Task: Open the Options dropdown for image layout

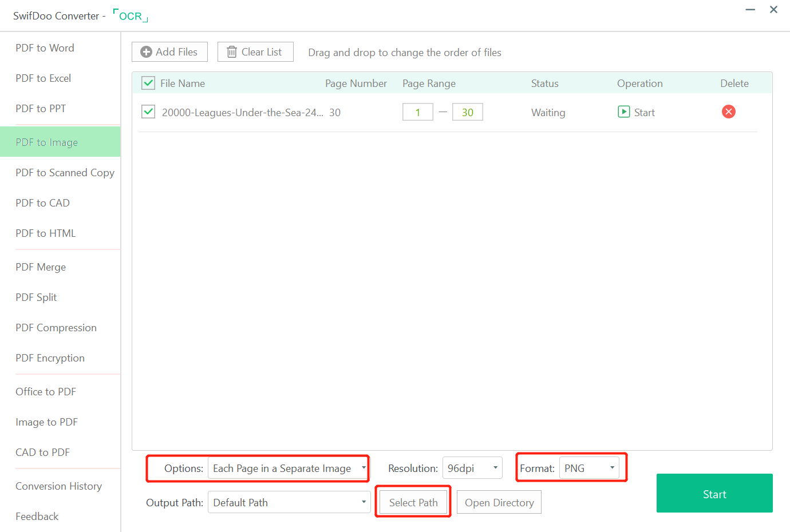Action: 288,468
